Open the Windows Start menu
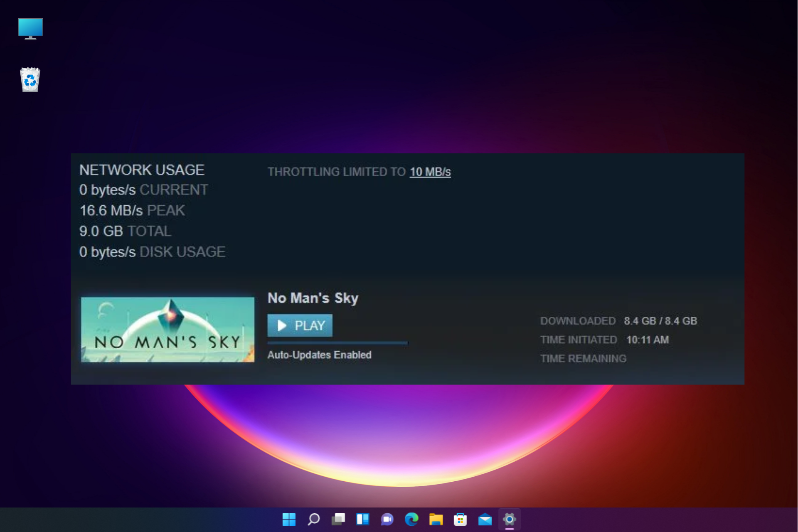Screen dimensions: 798x532 click(x=289, y=519)
